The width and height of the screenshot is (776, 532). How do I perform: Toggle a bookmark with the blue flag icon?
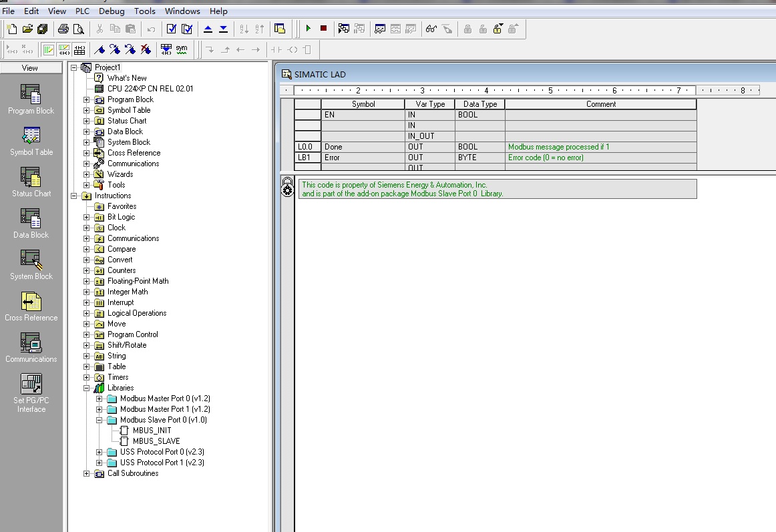click(x=100, y=49)
